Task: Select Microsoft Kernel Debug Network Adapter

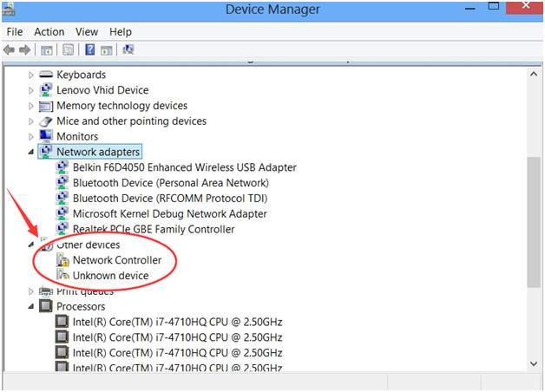Action: pyautogui.click(x=169, y=213)
